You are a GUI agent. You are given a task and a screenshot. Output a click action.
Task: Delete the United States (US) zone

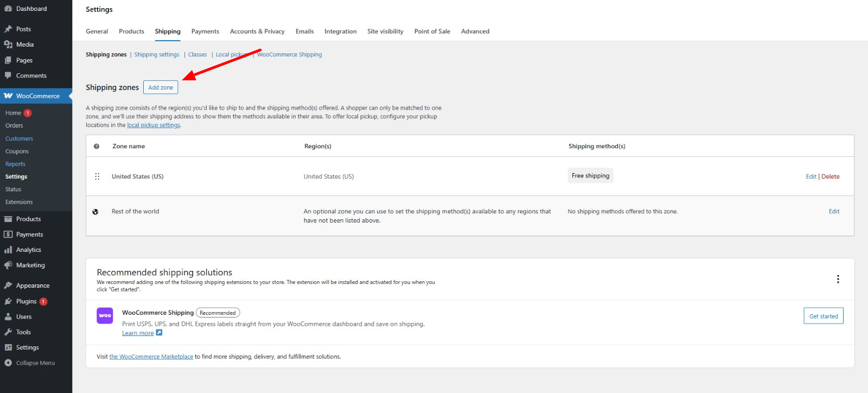point(831,176)
